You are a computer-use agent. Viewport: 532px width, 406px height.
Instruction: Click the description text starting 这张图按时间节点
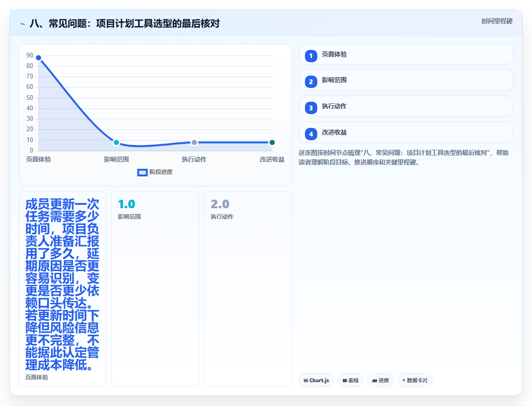pos(404,157)
